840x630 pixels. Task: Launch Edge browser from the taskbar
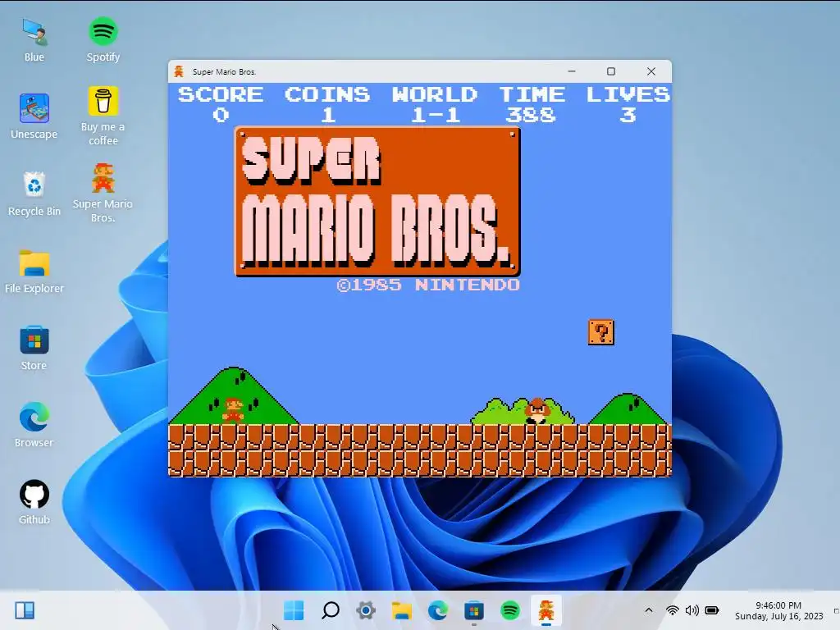coord(438,610)
